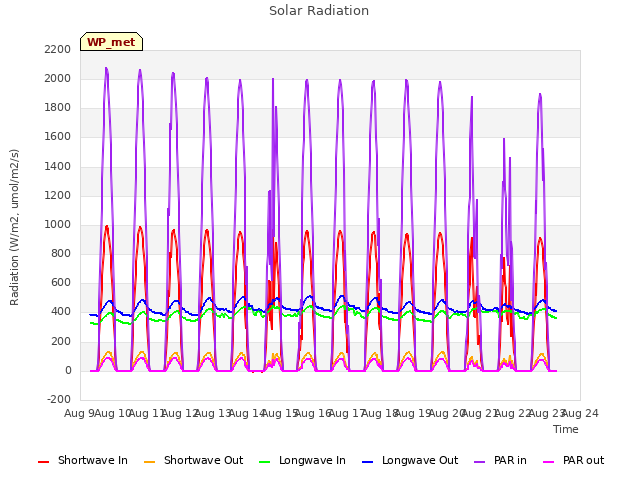This screenshot has height=480, width=640.
Task: Click the Aug 24 x-axis tick label
Action: [580, 413]
